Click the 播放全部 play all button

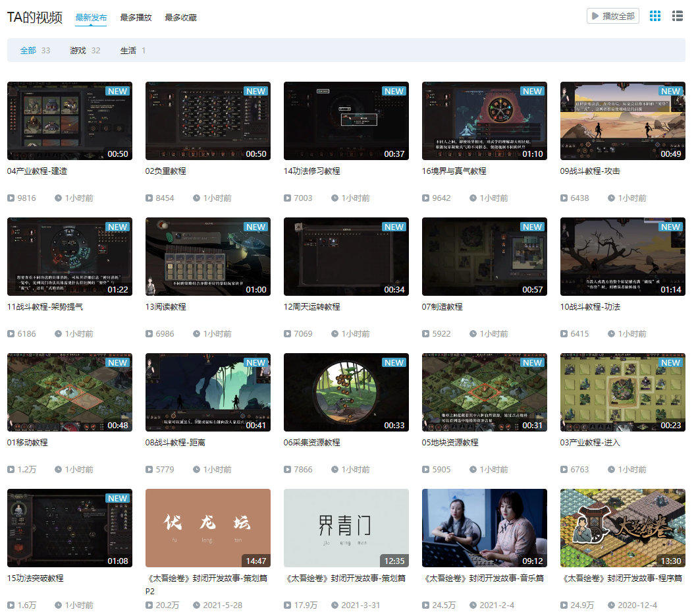pos(612,16)
